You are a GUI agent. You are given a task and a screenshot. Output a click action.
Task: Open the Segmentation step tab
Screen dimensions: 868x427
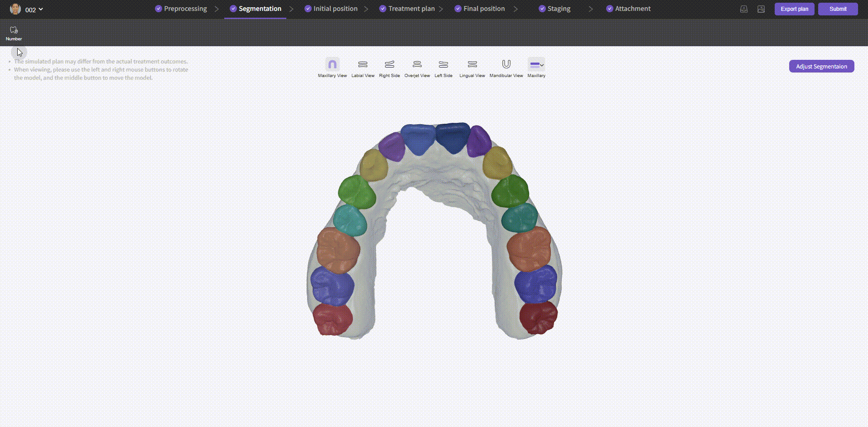[x=256, y=9]
